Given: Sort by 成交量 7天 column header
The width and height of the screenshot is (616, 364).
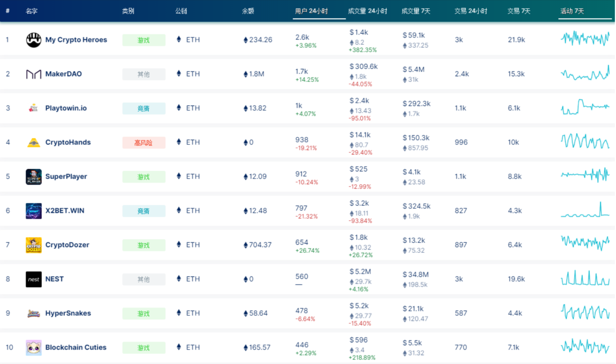Looking at the screenshot, I should pyautogui.click(x=416, y=11).
